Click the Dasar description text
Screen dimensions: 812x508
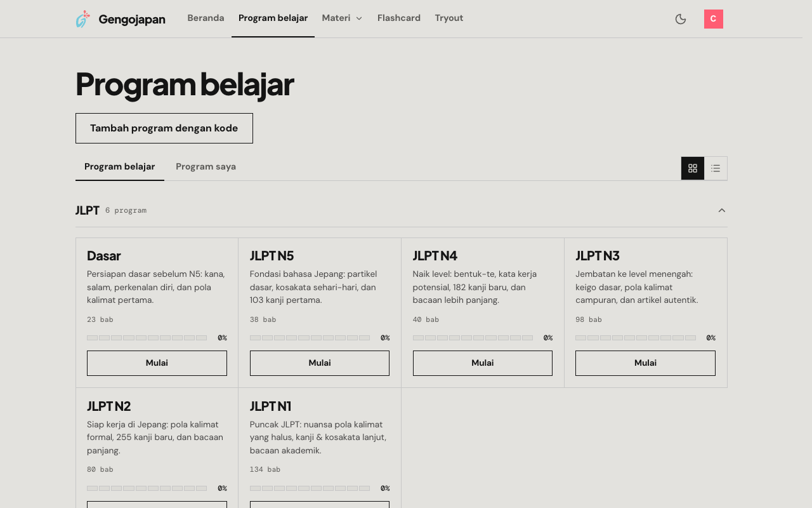pos(156,287)
